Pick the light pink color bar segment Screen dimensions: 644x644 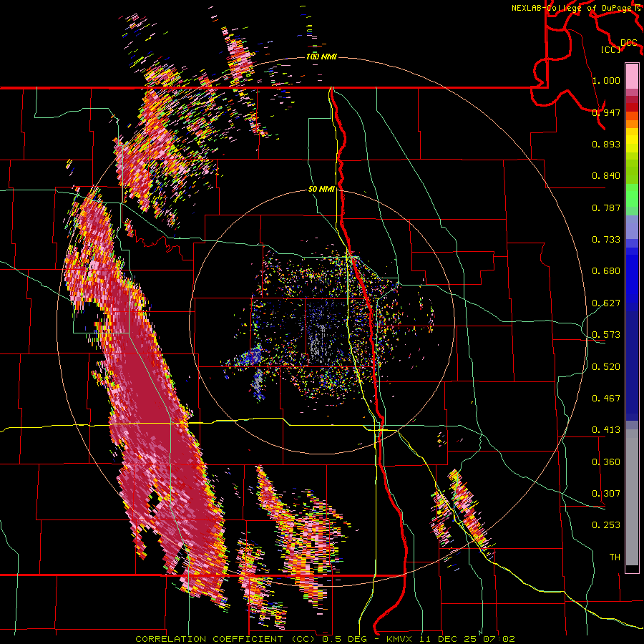point(632,76)
